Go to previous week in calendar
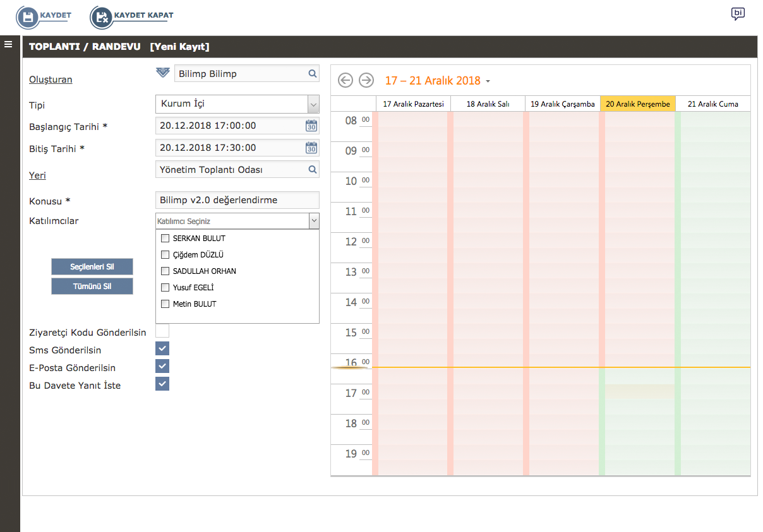This screenshot has height=532, width=763. click(345, 80)
